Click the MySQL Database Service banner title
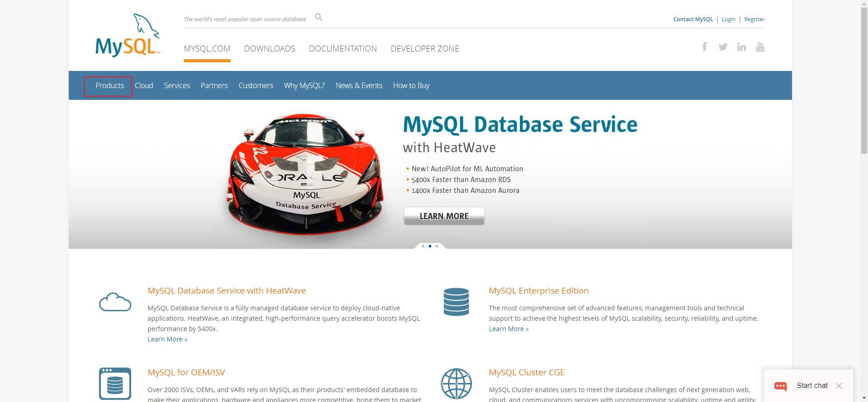 pos(520,125)
